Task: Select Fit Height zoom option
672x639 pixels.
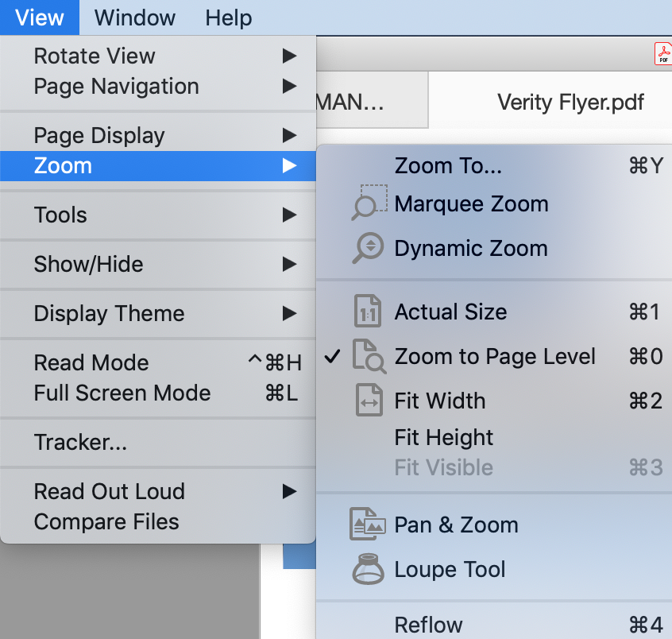Action: coord(443,438)
